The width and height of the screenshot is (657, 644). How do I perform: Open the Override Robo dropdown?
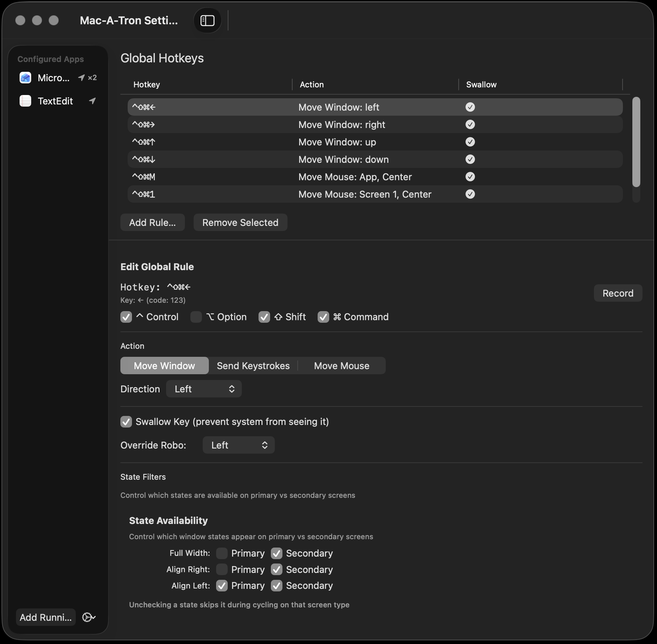238,445
